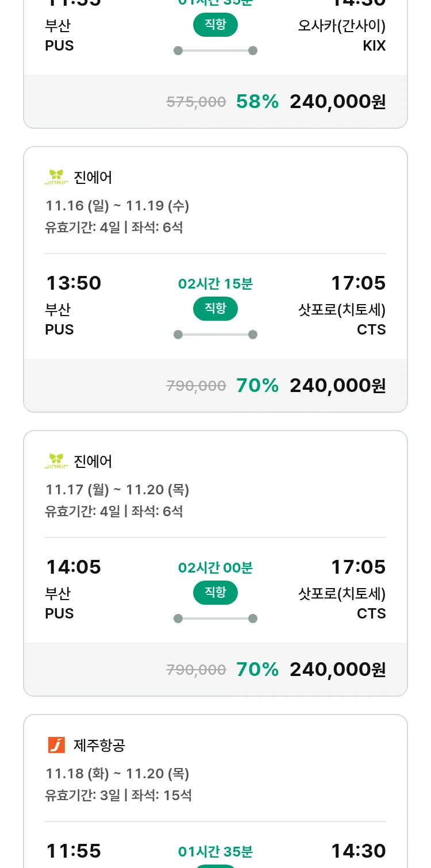Click the route line under the 02시간 15분 duration

pos(215,335)
